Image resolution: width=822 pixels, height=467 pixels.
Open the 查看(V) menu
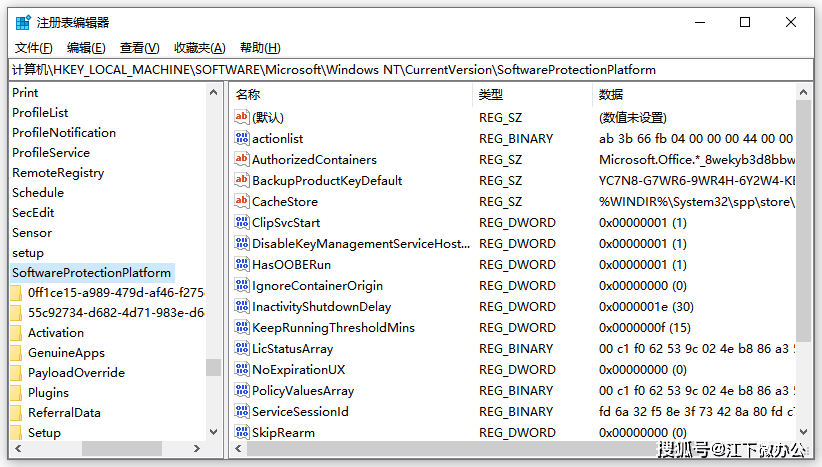139,48
